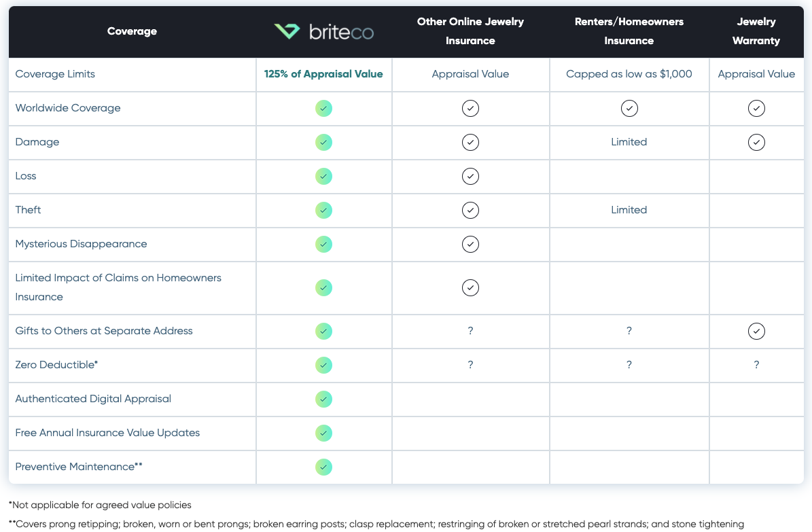Click BriteCo checkmark for Limited Impact of Claims
Viewport: 812px width, 532px height.
click(x=323, y=287)
